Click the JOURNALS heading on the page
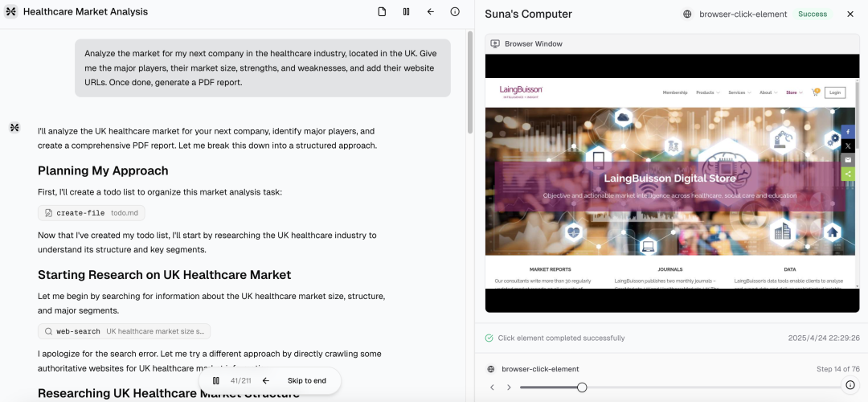868x402 pixels. coord(670,269)
